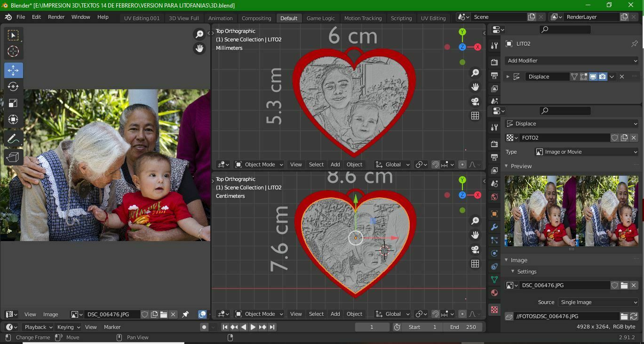Toggle Edit Mode display for the Displace modifier

pyautogui.click(x=584, y=76)
